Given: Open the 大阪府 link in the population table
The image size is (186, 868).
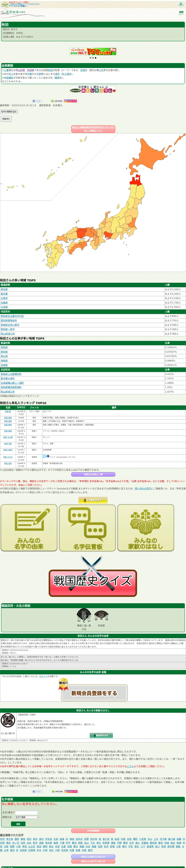Looking at the screenshot, I should coord(4,298).
